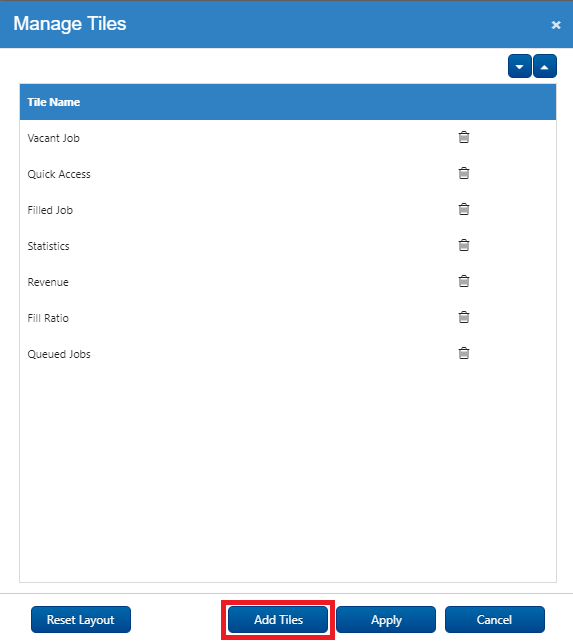The width and height of the screenshot is (573, 641).
Task: Select the Revenue row
Action: pos(288,282)
